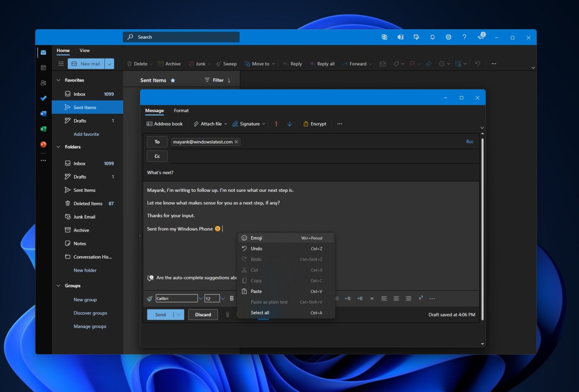Click the Format painter icon
Viewport: 579px width, 392px height.
[x=149, y=298]
